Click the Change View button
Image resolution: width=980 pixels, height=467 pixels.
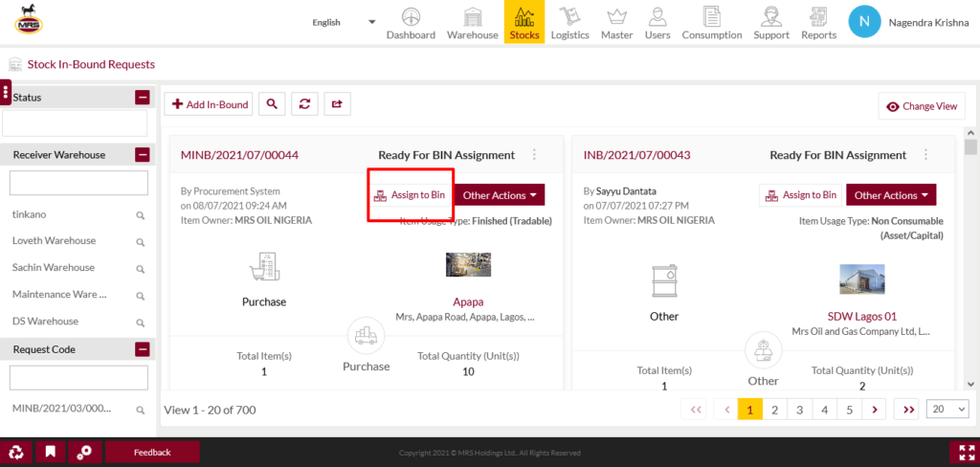(922, 106)
